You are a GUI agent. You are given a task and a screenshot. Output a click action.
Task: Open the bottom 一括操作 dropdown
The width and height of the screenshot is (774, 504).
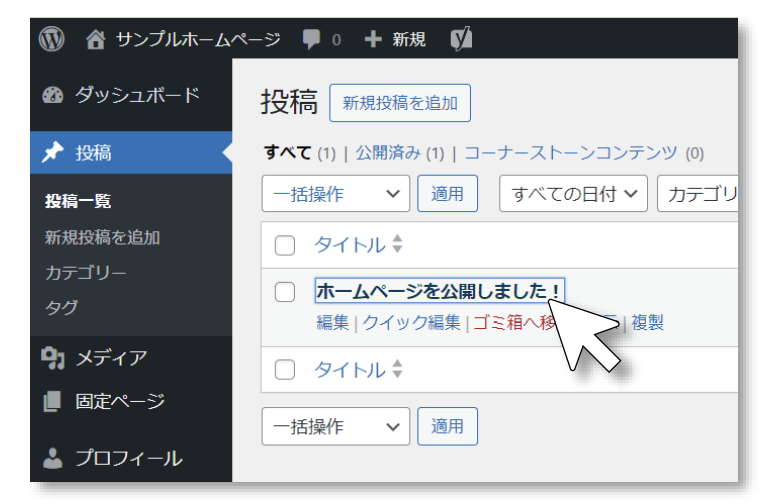pyautogui.click(x=335, y=426)
